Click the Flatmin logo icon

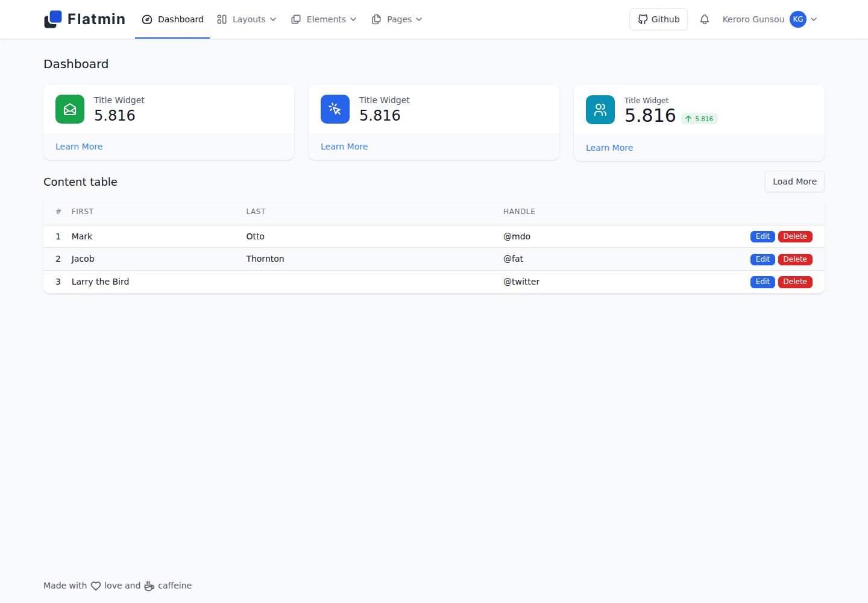(53, 19)
